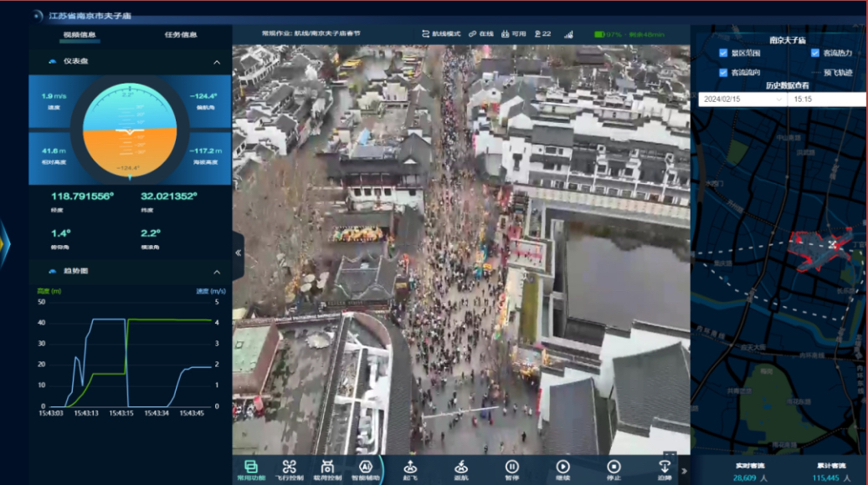The width and height of the screenshot is (868, 485).
Task: Disable the 客流流向 checkbox
Action: [723, 73]
